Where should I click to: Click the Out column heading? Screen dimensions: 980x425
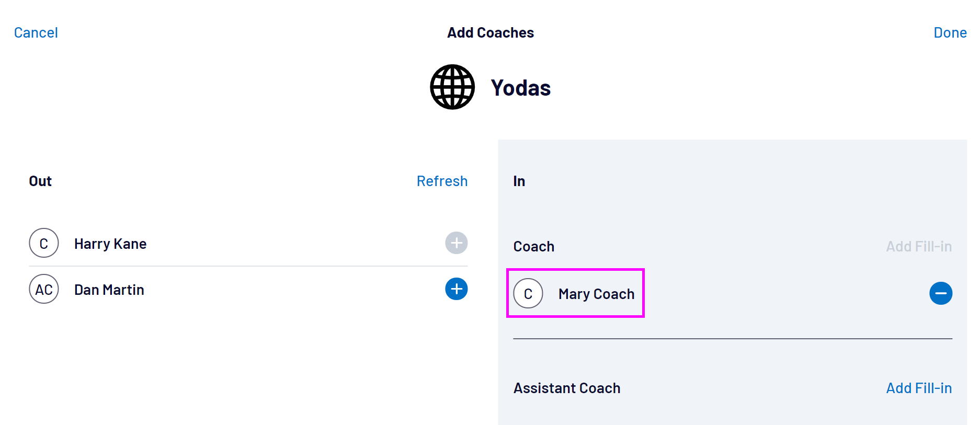(40, 181)
